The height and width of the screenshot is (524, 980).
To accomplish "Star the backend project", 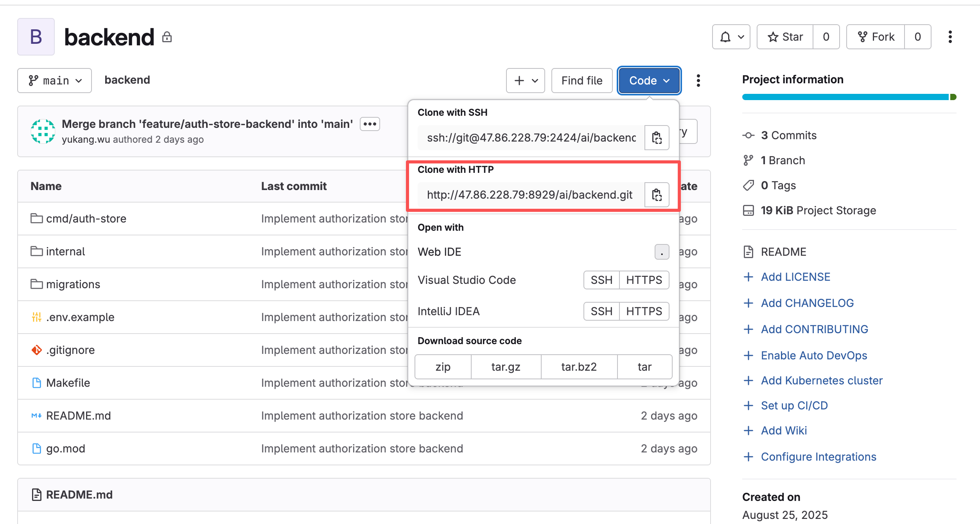I will point(785,37).
